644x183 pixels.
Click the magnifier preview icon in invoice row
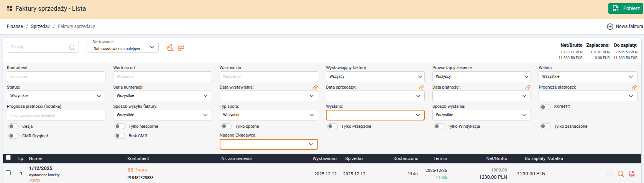point(621,174)
